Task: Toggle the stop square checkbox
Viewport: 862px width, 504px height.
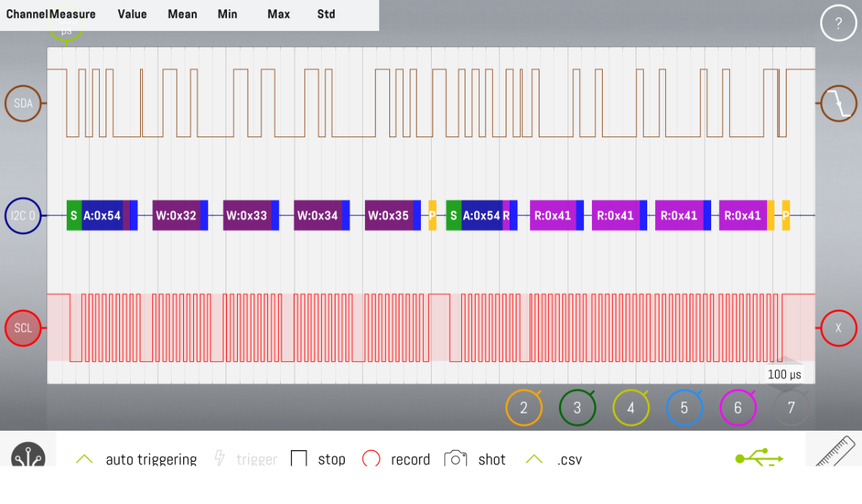Action: pyautogui.click(x=299, y=459)
